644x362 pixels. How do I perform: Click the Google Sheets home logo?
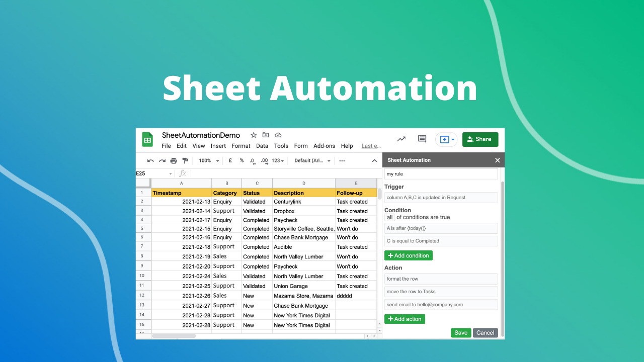147,140
